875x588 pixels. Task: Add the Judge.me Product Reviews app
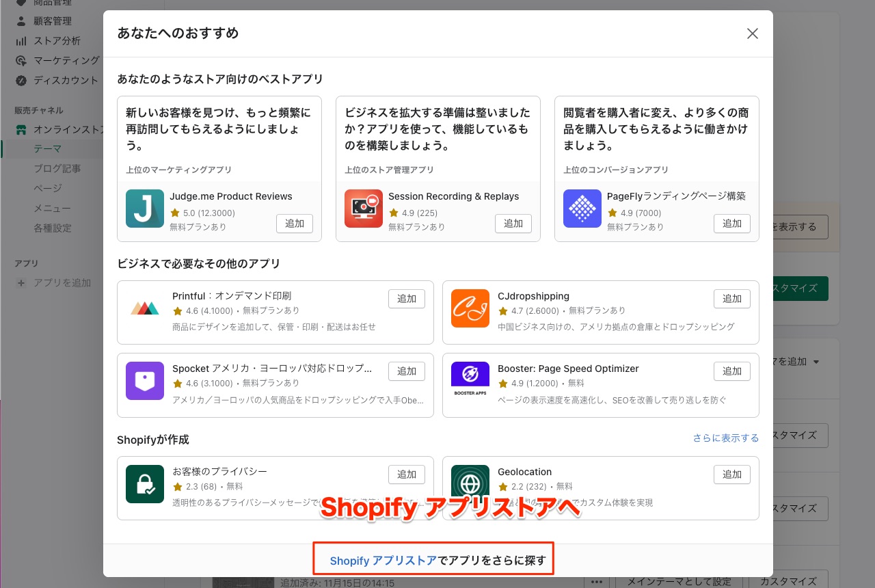(x=295, y=224)
